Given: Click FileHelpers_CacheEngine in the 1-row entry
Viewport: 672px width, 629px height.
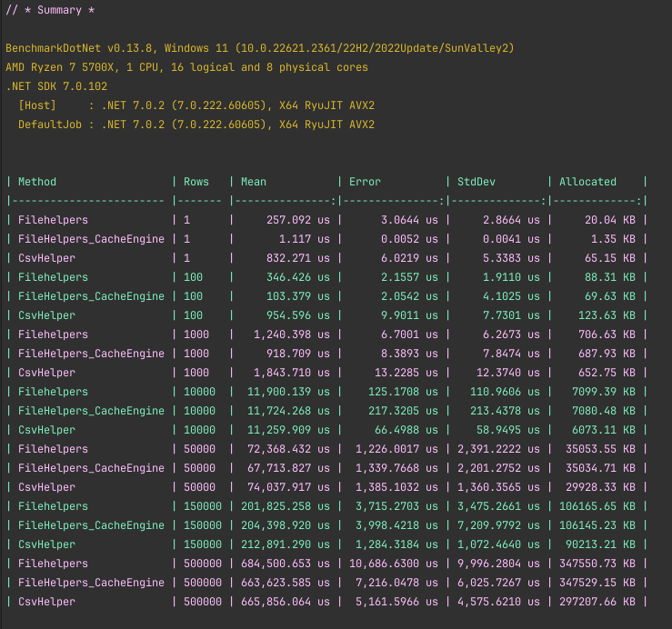Looking at the screenshot, I should coord(91,239).
